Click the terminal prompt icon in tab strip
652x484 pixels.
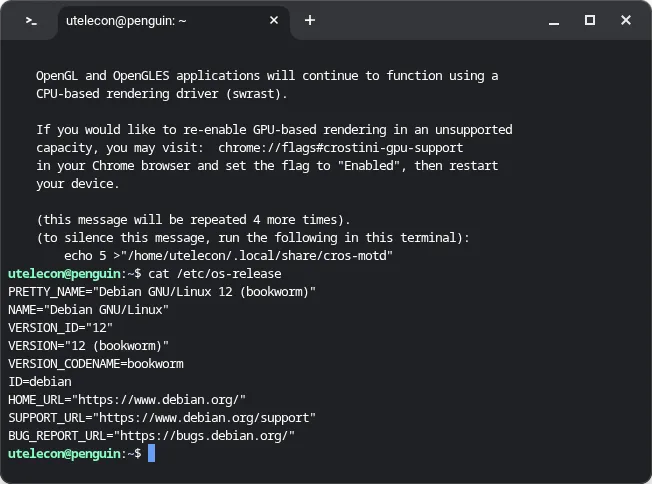(x=31, y=20)
